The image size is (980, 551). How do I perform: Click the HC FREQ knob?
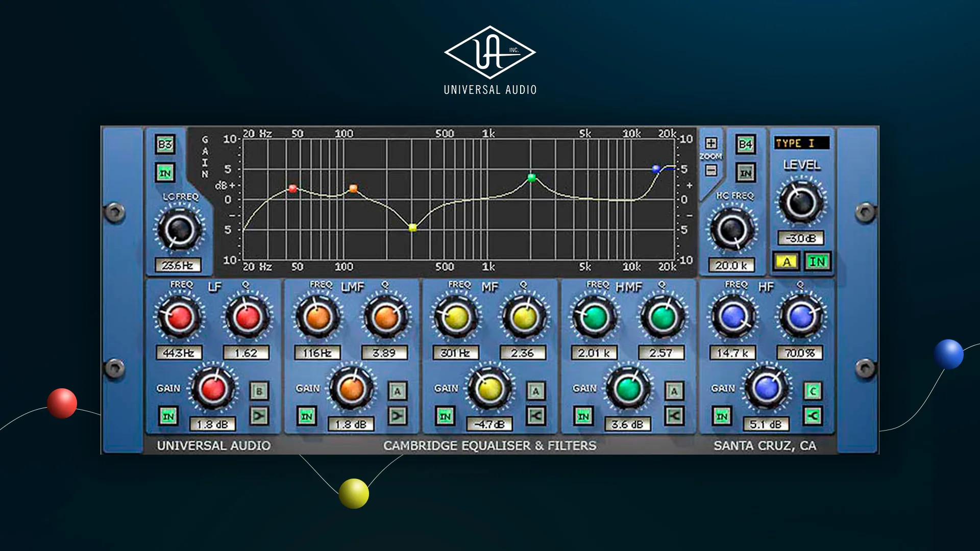(731, 229)
